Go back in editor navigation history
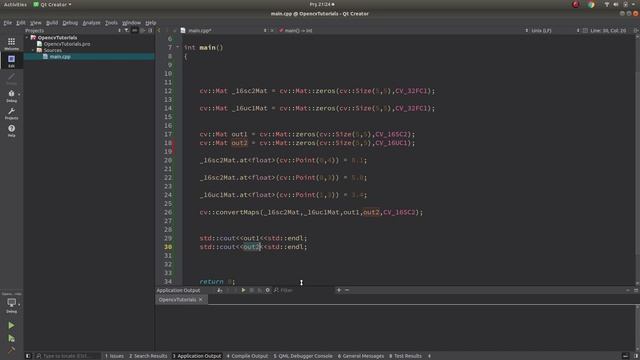 (x=159, y=30)
